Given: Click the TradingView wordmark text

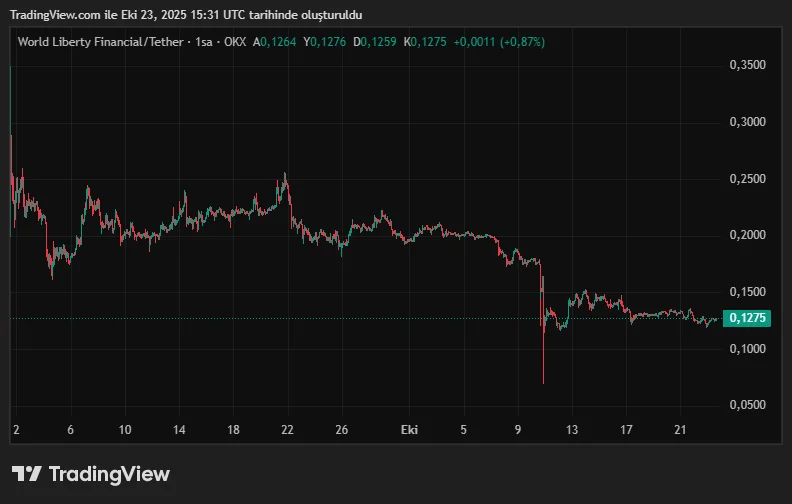Looking at the screenshot, I should pyautogui.click(x=109, y=474).
